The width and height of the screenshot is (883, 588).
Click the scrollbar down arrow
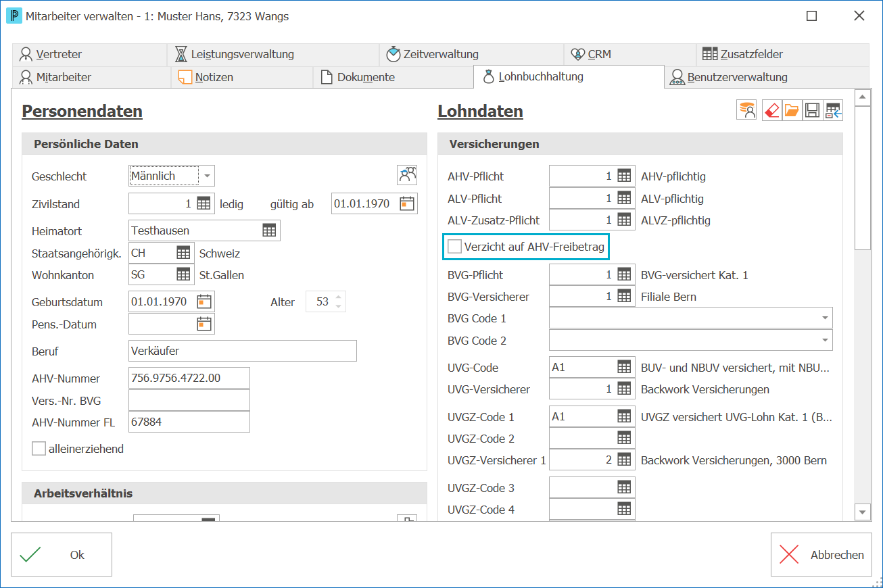tap(862, 512)
